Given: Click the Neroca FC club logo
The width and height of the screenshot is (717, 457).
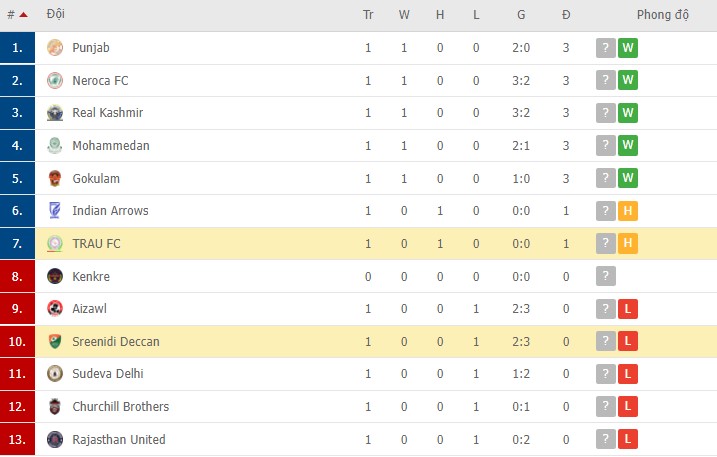Looking at the screenshot, I should tap(55, 80).
